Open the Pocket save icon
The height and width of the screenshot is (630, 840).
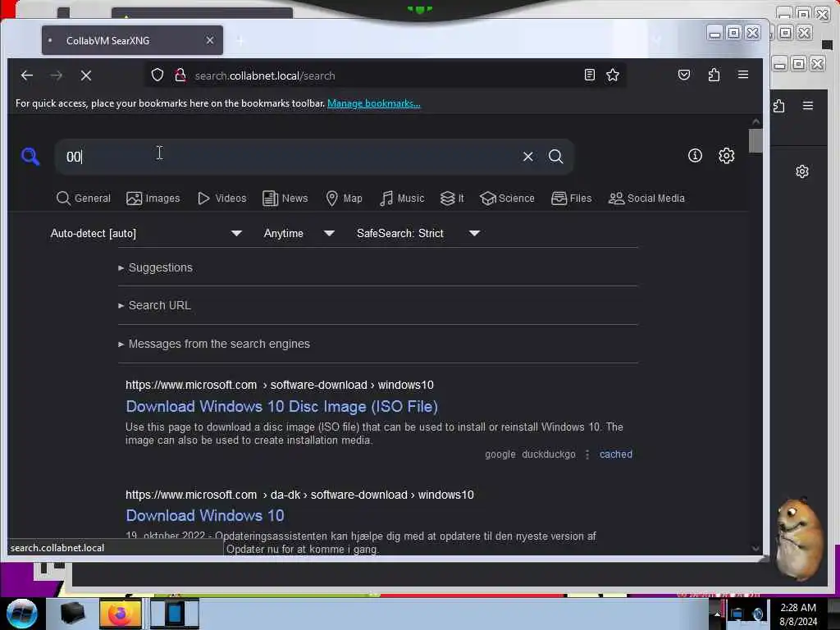(x=683, y=75)
